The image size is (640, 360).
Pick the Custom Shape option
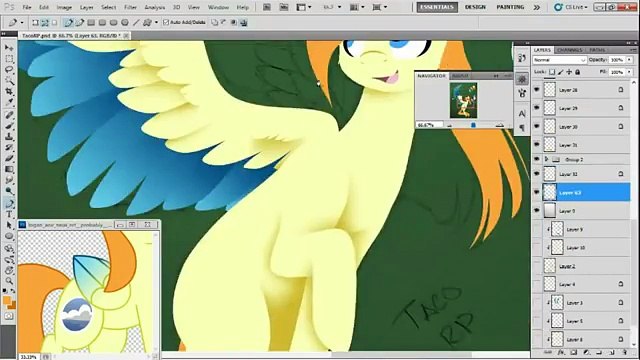click(147, 23)
